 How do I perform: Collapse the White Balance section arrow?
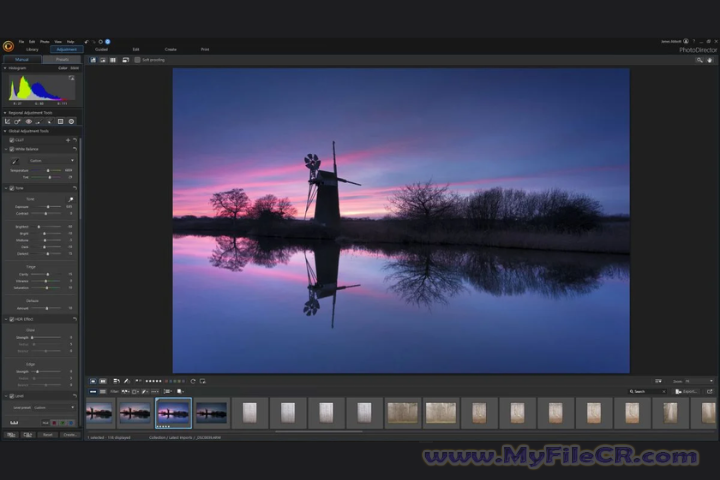point(6,149)
